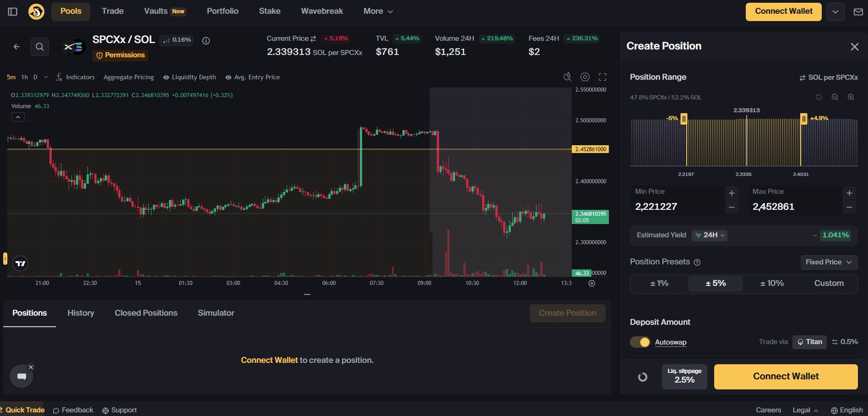
Task: Open the chat support bubble
Action: point(22,377)
